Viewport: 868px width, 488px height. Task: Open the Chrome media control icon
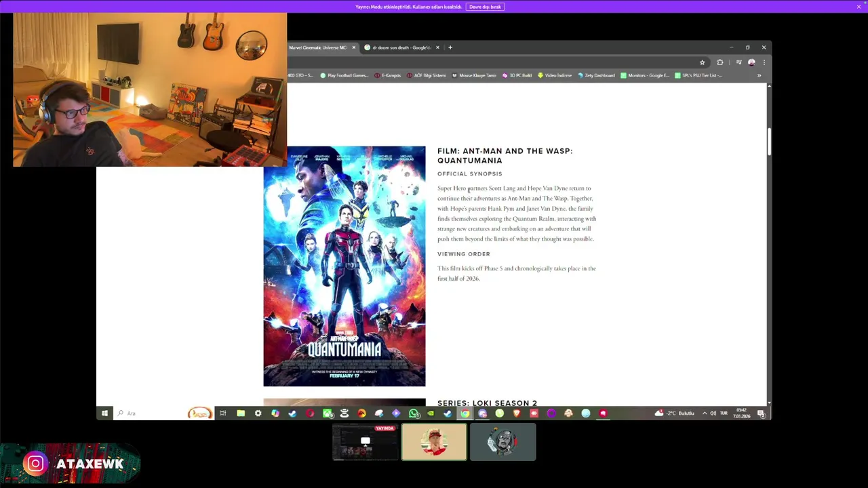click(738, 62)
